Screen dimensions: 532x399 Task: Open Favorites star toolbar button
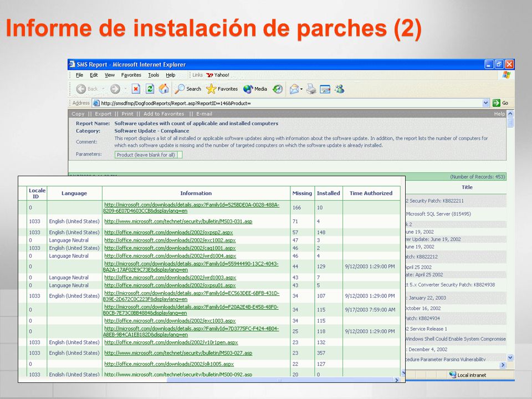(x=222, y=89)
